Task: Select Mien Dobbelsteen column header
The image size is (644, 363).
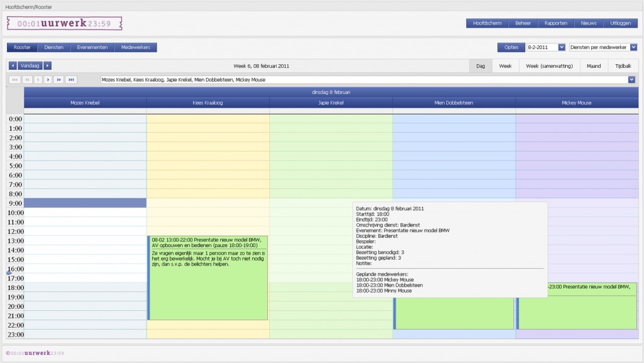Action: pyautogui.click(x=454, y=103)
